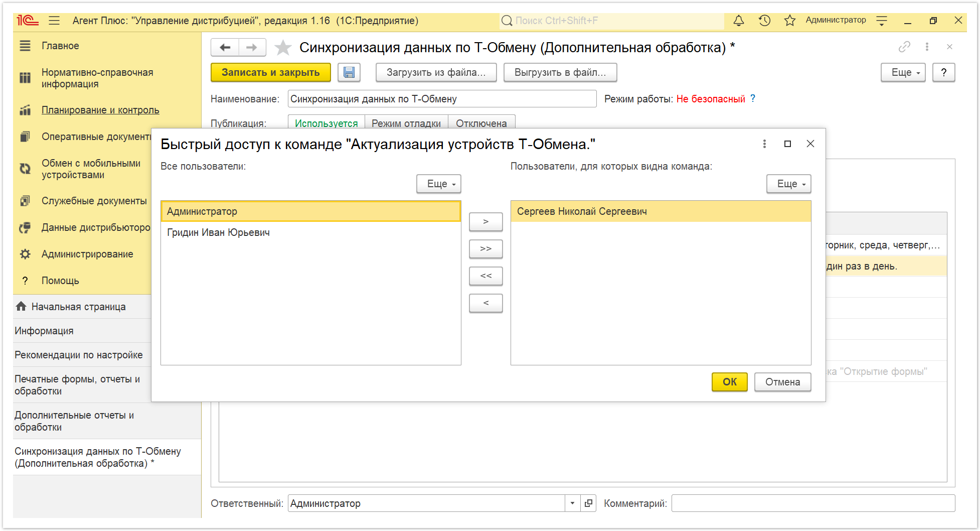The width and height of the screenshot is (980, 531).
Task: Click Ответственный field with Администратор
Action: pos(426,503)
